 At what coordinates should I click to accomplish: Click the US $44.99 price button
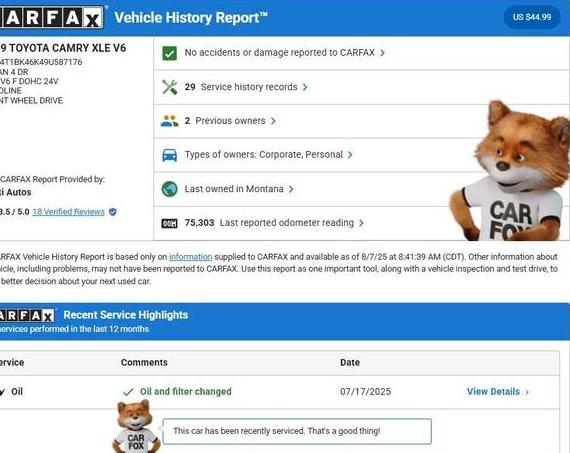(x=532, y=17)
